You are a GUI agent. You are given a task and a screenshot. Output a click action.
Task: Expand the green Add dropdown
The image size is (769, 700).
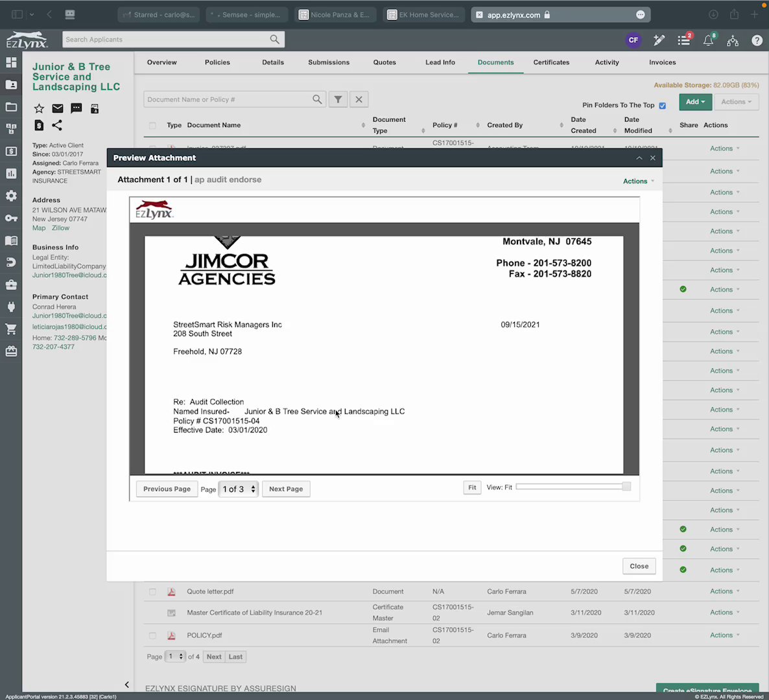point(695,102)
